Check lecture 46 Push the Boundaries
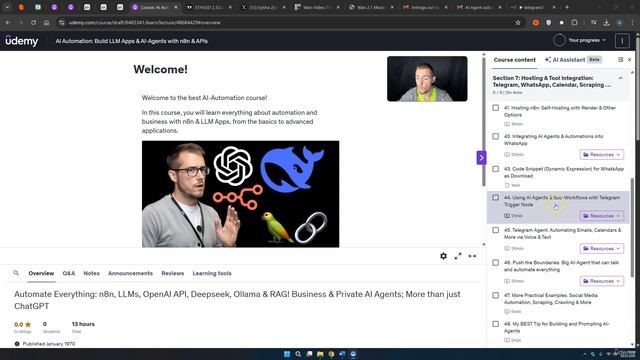This screenshot has width=640, height=360. pyautogui.click(x=496, y=263)
